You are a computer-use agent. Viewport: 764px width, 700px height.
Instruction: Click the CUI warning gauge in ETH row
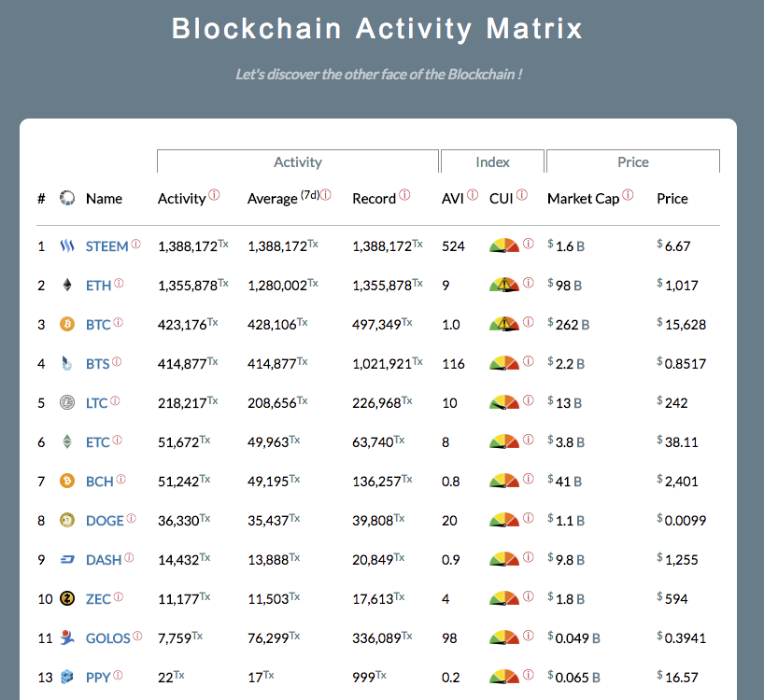(504, 285)
